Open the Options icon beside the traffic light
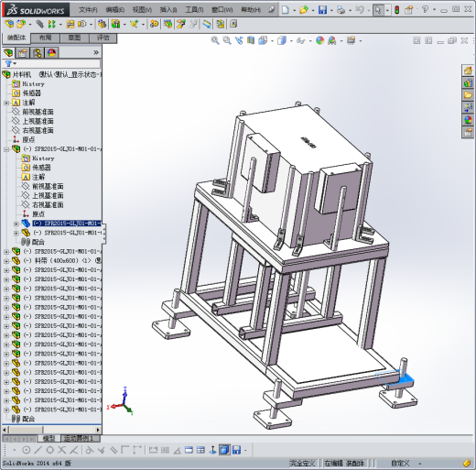The width and height of the screenshot is (476, 470). (409, 10)
